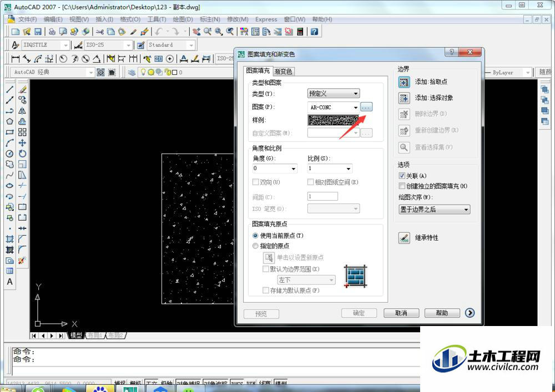Open the 类型 预定义 dropdown
Viewport: 555px width, 392px height.
[x=334, y=93]
